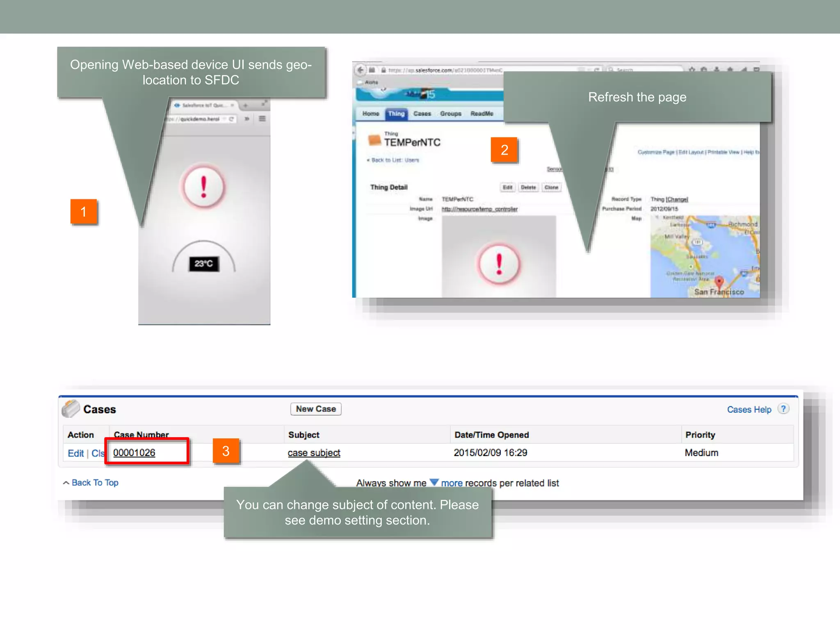The height and width of the screenshot is (630, 840).
Task: Click the lock icon in salesforce.com URL
Action: click(383, 70)
